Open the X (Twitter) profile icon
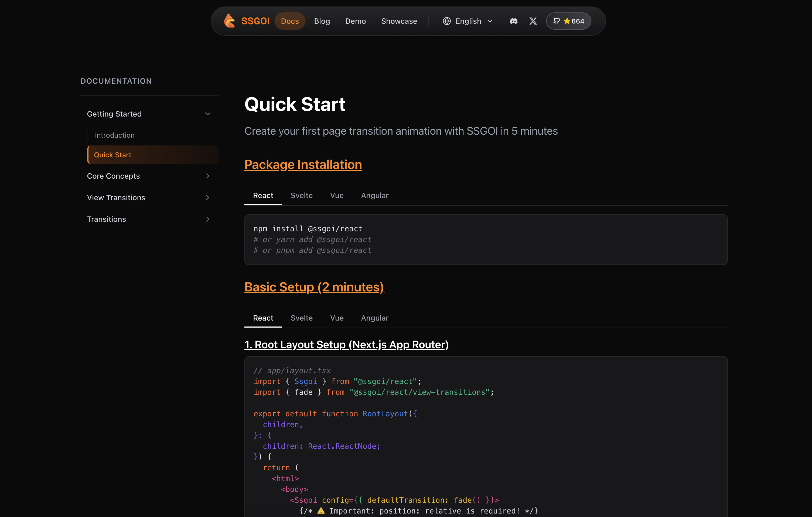This screenshot has width=812, height=517. (533, 21)
